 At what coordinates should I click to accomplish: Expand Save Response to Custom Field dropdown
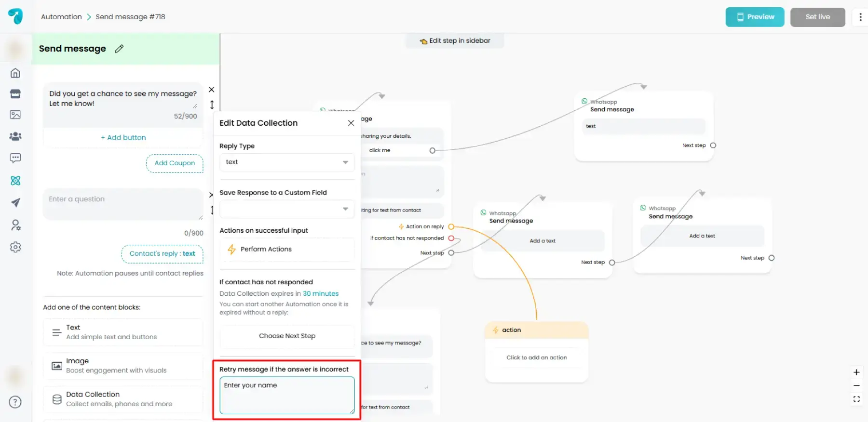(287, 209)
